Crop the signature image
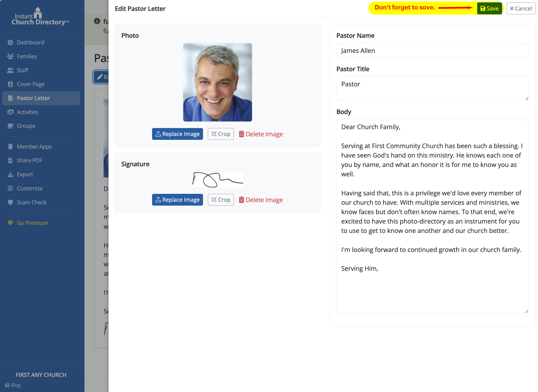This screenshot has width=538, height=392. pos(221,200)
